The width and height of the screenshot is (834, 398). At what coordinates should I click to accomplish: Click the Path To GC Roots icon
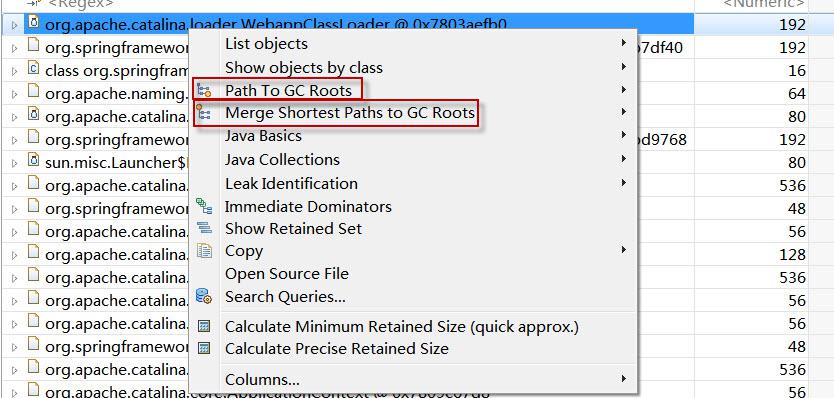coord(204,90)
